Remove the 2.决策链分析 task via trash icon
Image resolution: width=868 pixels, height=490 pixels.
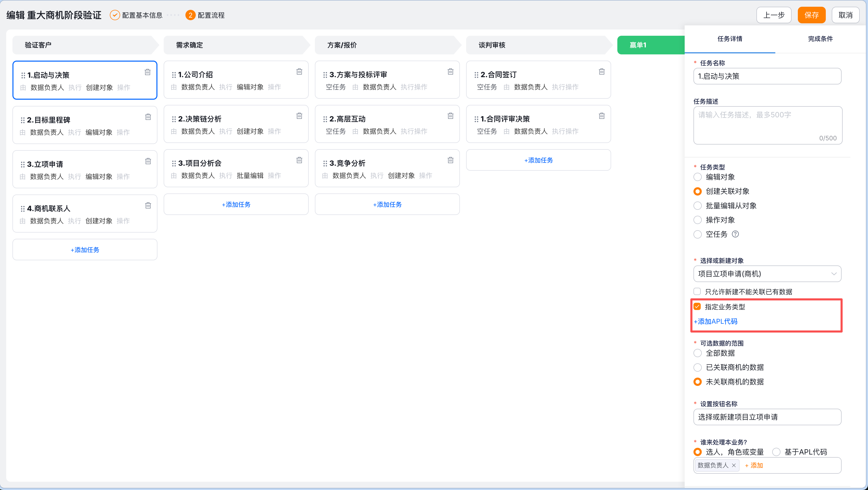tap(299, 116)
